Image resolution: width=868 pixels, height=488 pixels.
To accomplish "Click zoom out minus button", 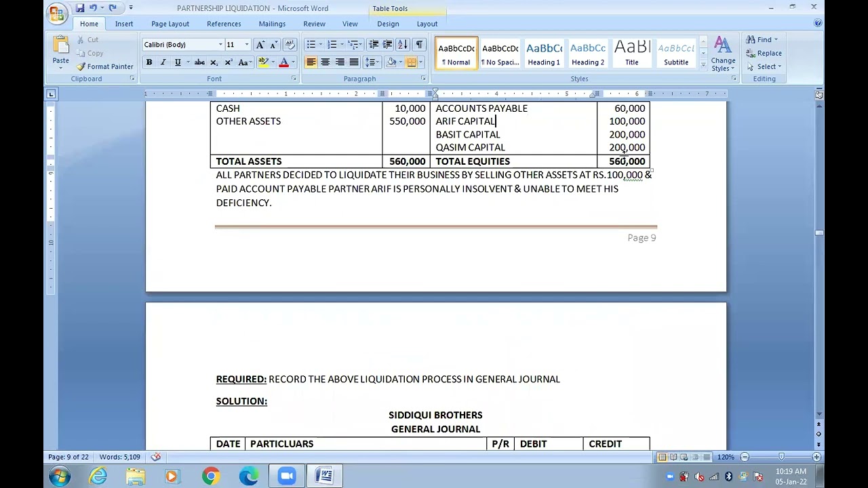I will click(x=745, y=457).
